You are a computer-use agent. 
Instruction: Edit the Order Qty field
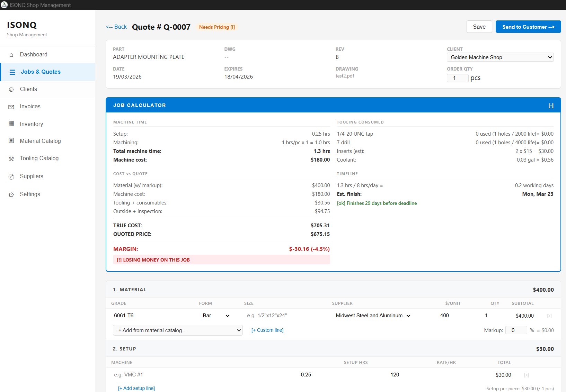458,78
